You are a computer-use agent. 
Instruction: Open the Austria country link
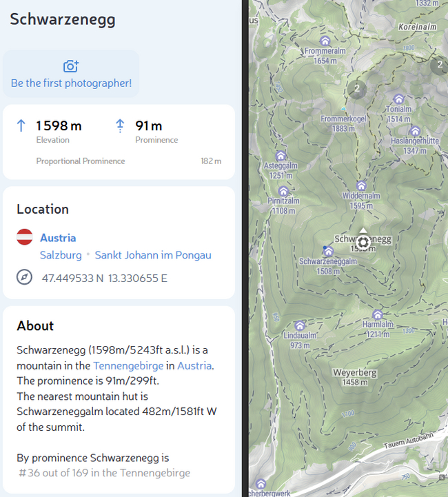tap(58, 238)
